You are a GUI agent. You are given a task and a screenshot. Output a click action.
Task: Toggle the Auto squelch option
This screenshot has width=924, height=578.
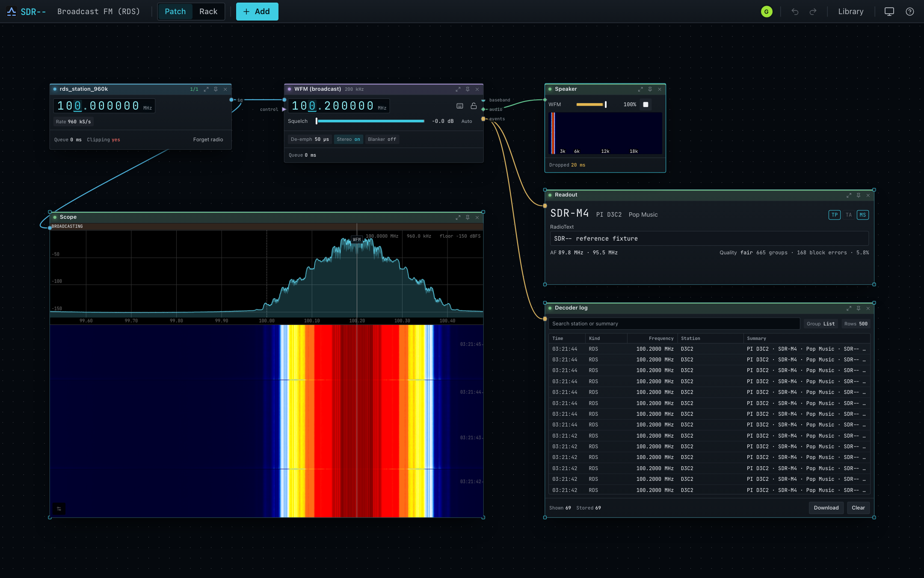(467, 122)
